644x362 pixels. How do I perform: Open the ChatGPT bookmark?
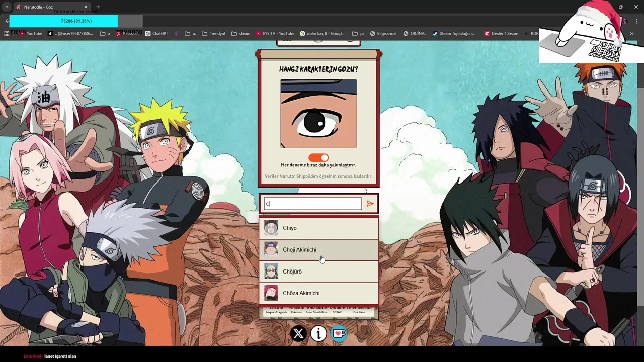tap(156, 34)
